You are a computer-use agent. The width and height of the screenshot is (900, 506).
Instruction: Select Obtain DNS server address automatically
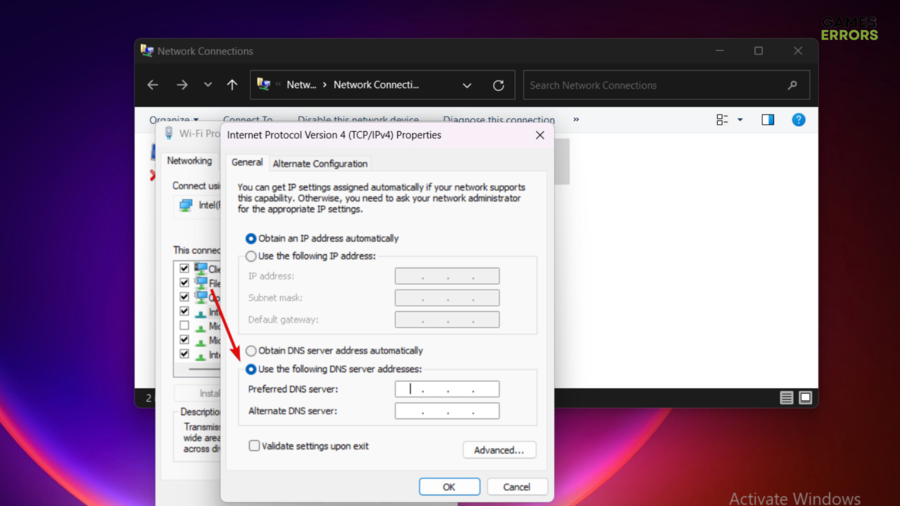tap(251, 351)
